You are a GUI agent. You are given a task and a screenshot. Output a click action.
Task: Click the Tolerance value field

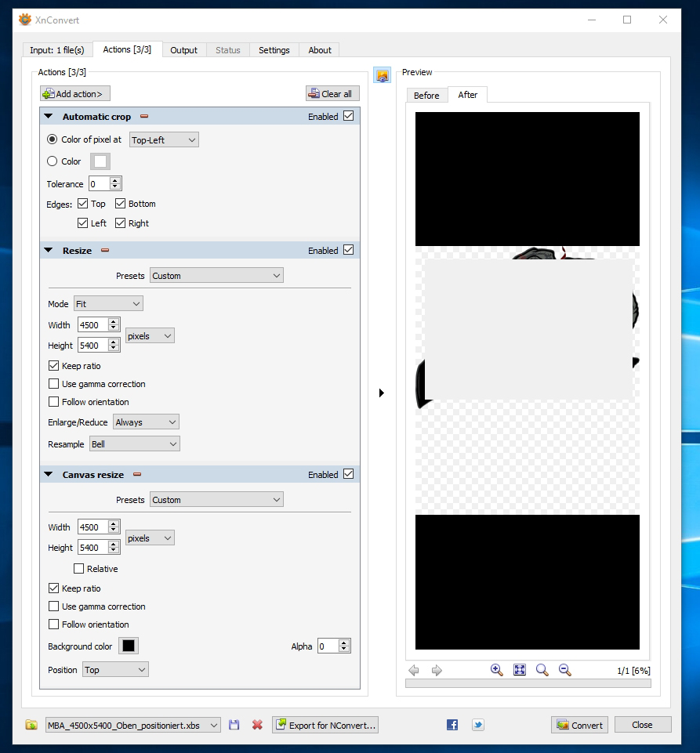(100, 183)
